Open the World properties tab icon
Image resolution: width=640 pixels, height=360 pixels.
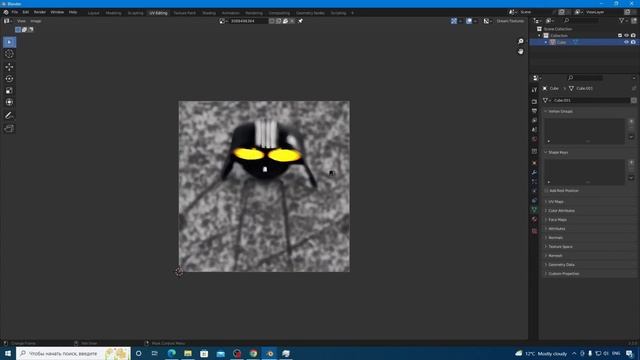click(534, 140)
